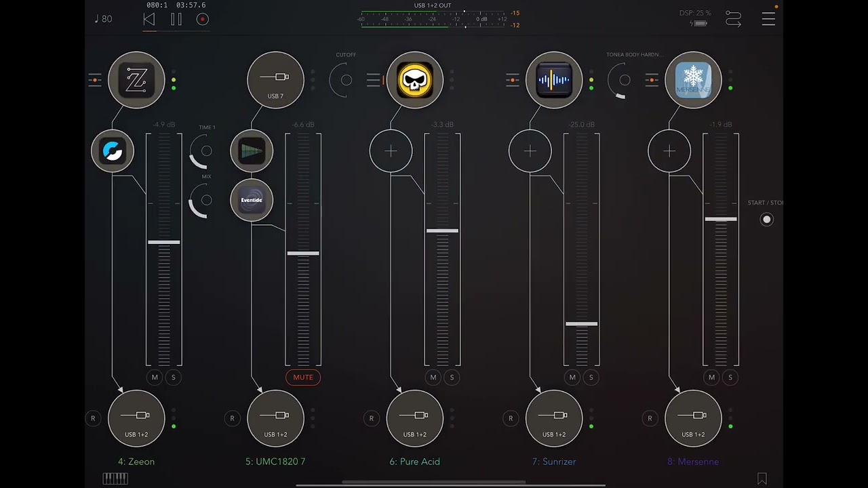Click the Pure Acid volume fader handle
The width and height of the screenshot is (868, 488).
click(x=442, y=231)
